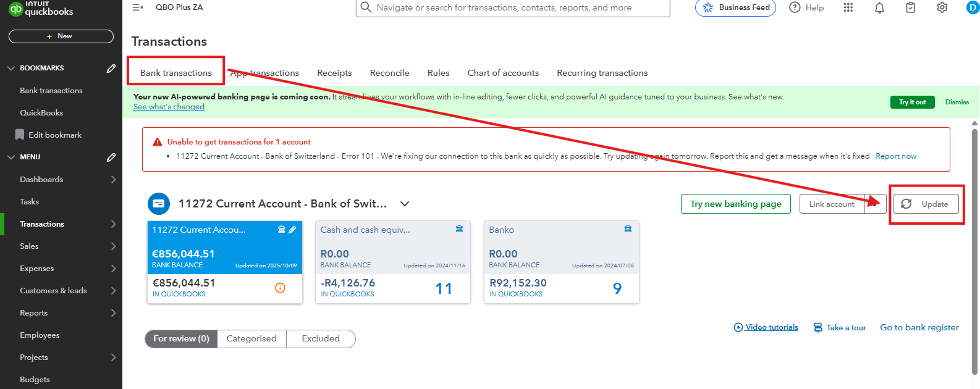Expand the Expenses submenu chevron

pyautogui.click(x=113, y=268)
